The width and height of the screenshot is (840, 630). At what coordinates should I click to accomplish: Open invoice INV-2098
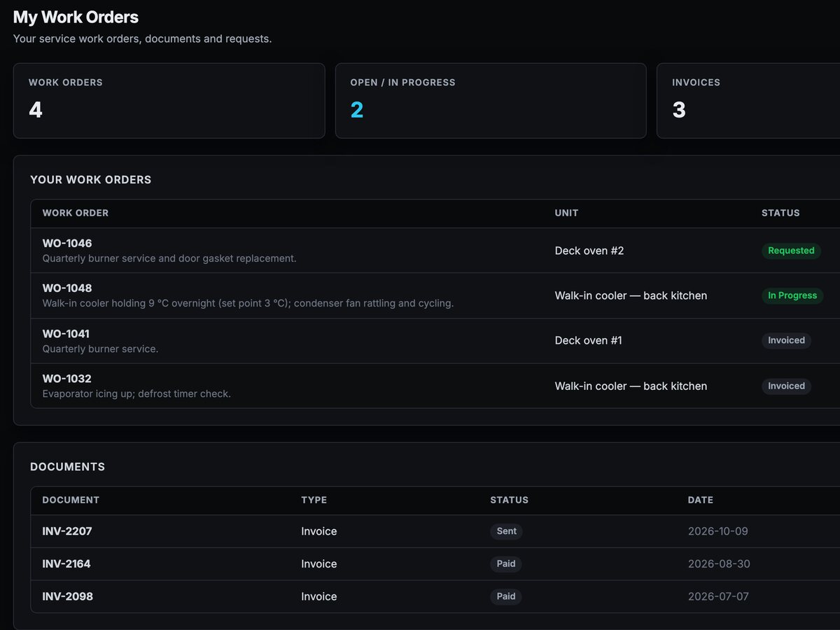[67, 596]
